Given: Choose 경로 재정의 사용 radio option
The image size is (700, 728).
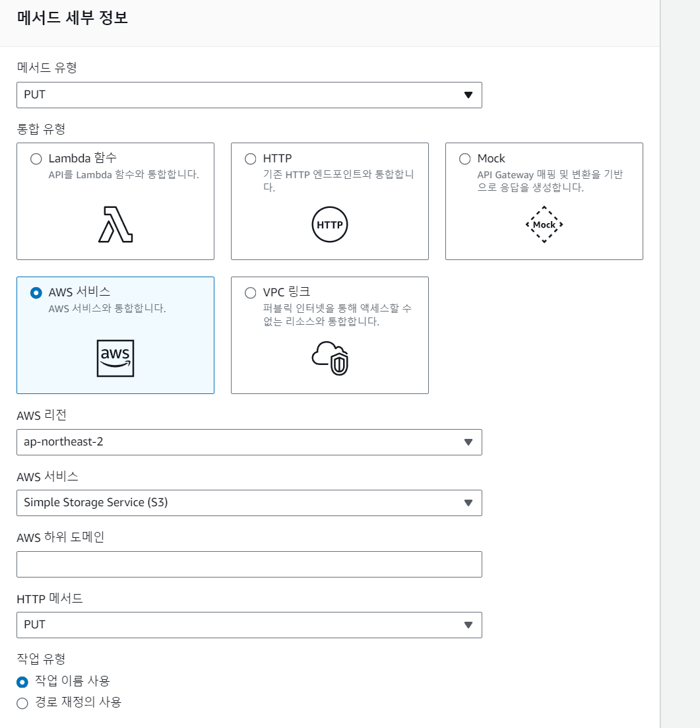Looking at the screenshot, I should pos(22,704).
